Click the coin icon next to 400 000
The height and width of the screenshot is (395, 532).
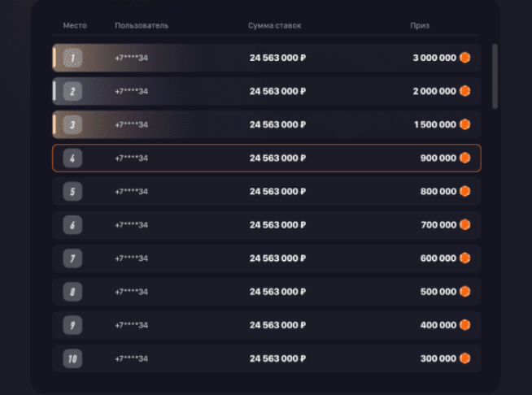[464, 325]
